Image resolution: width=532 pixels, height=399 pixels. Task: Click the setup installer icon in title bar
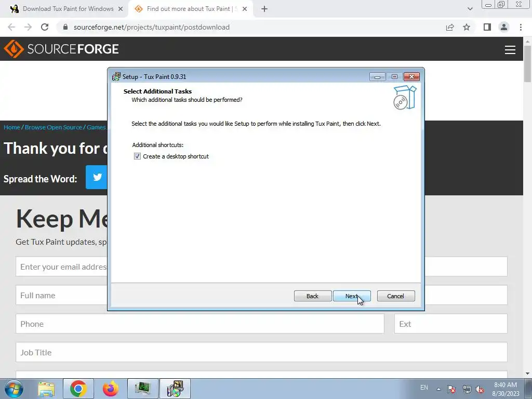click(116, 76)
